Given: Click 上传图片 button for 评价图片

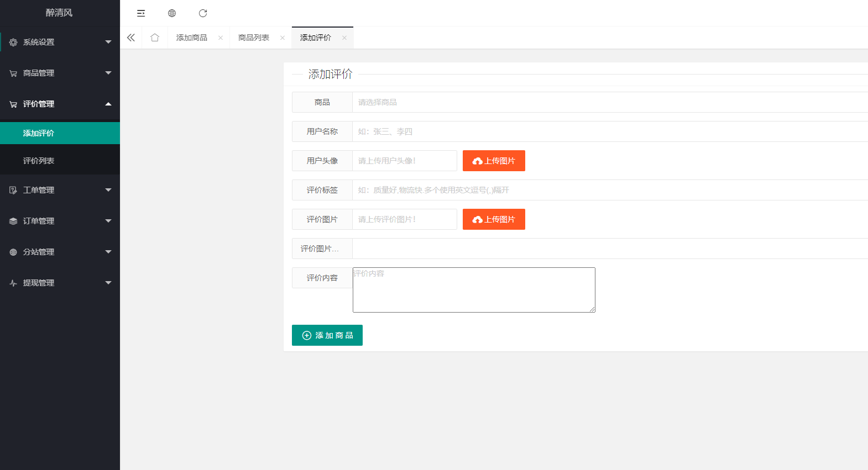Looking at the screenshot, I should coord(494,219).
